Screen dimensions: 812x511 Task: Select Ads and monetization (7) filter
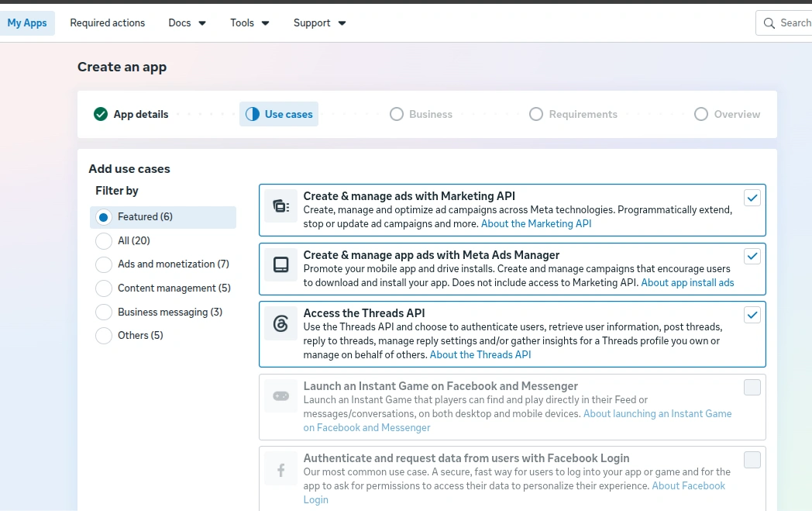pyautogui.click(x=162, y=264)
